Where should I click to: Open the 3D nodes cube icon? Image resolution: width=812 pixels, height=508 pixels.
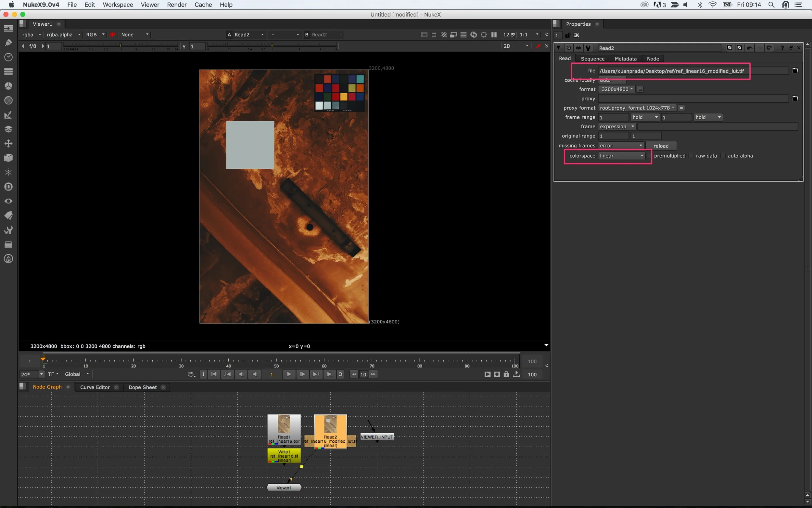pyautogui.click(x=8, y=158)
